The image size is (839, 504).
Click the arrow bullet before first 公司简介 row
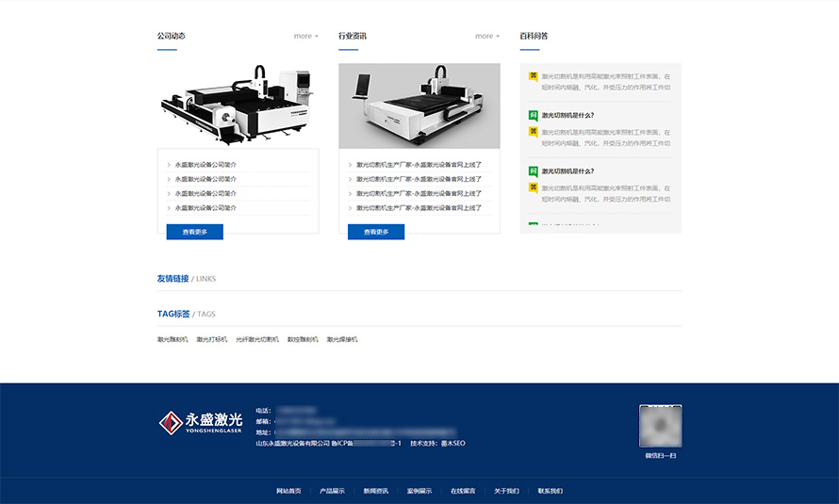pyautogui.click(x=169, y=165)
